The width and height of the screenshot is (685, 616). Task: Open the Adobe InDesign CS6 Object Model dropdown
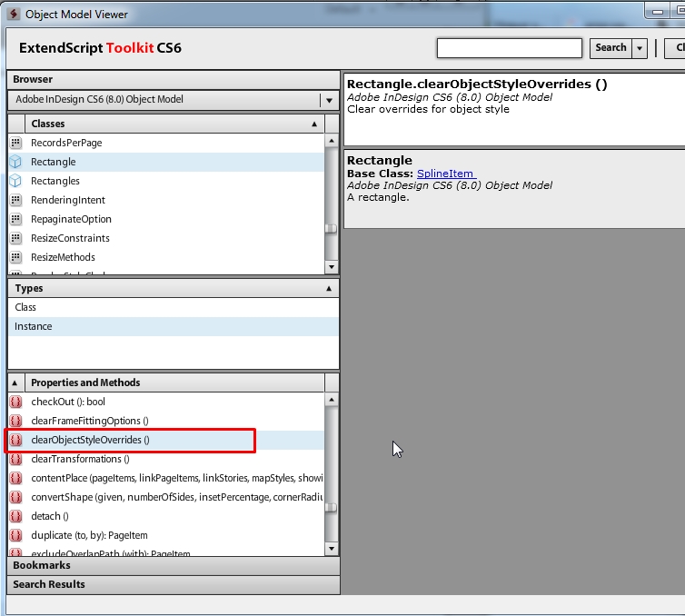pyautogui.click(x=329, y=100)
